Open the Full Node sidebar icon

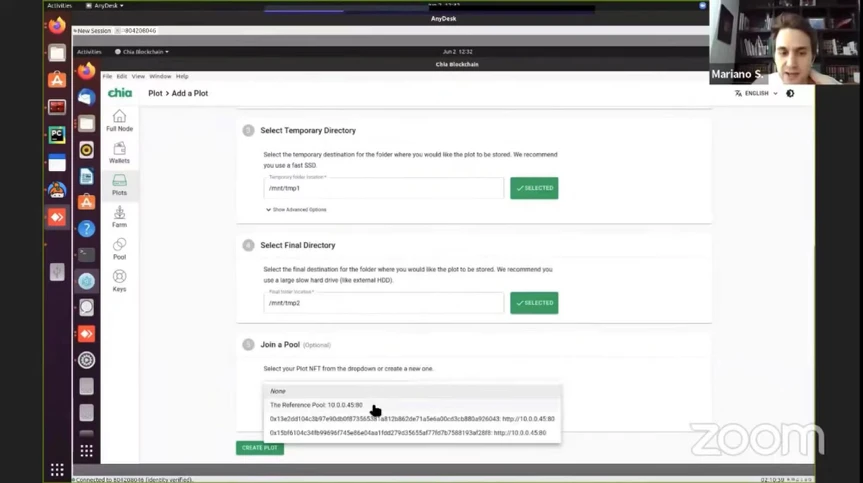[119, 120]
